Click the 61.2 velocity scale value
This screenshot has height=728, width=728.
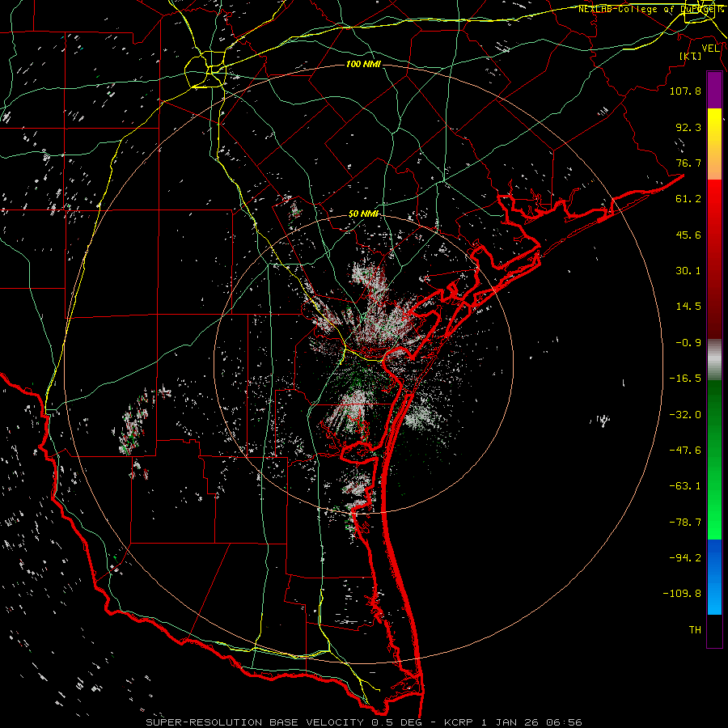coord(688,199)
